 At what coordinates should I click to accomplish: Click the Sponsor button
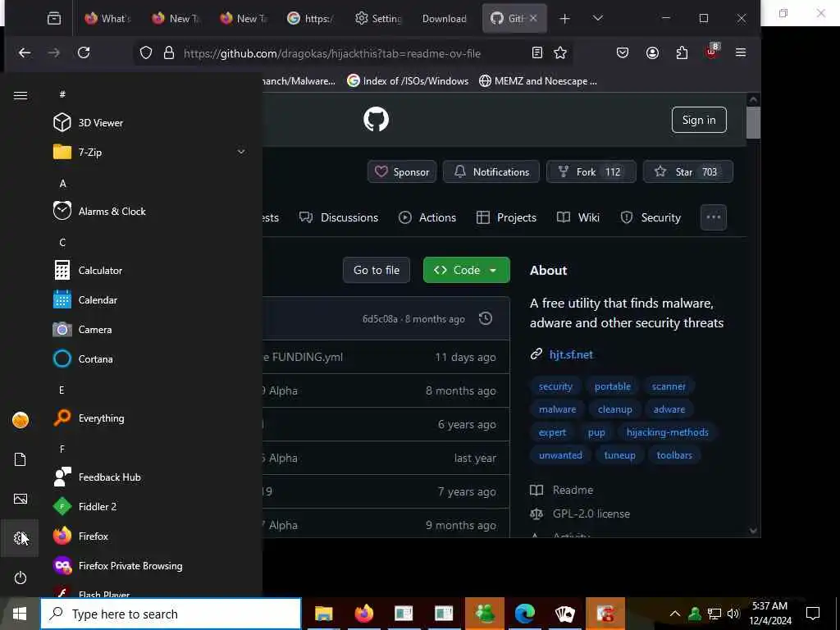(402, 172)
